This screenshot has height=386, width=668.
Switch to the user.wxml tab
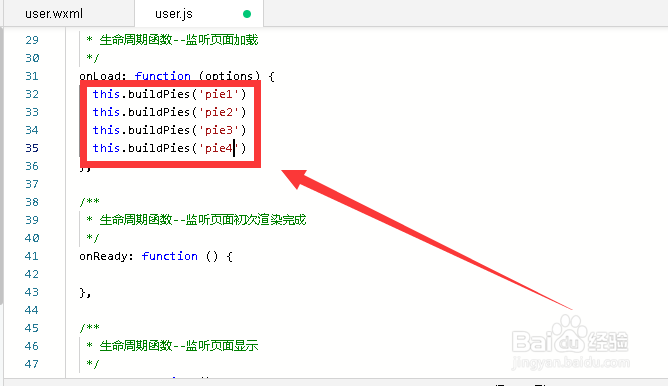click(x=54, y=14)
